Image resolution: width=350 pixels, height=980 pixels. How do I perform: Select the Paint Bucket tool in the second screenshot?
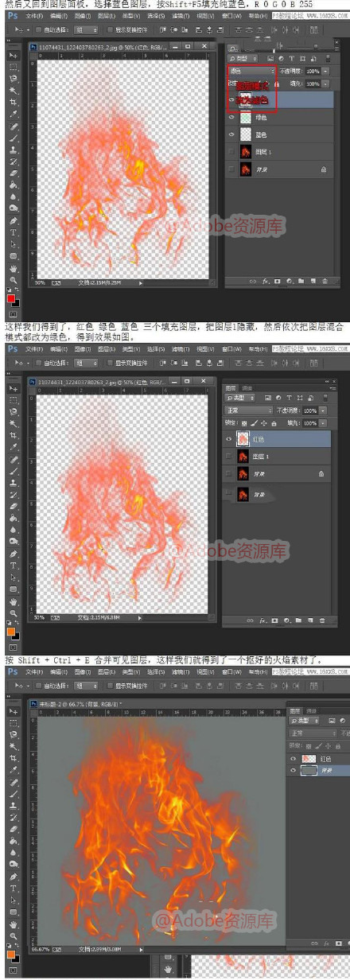(x=14, y=518)
